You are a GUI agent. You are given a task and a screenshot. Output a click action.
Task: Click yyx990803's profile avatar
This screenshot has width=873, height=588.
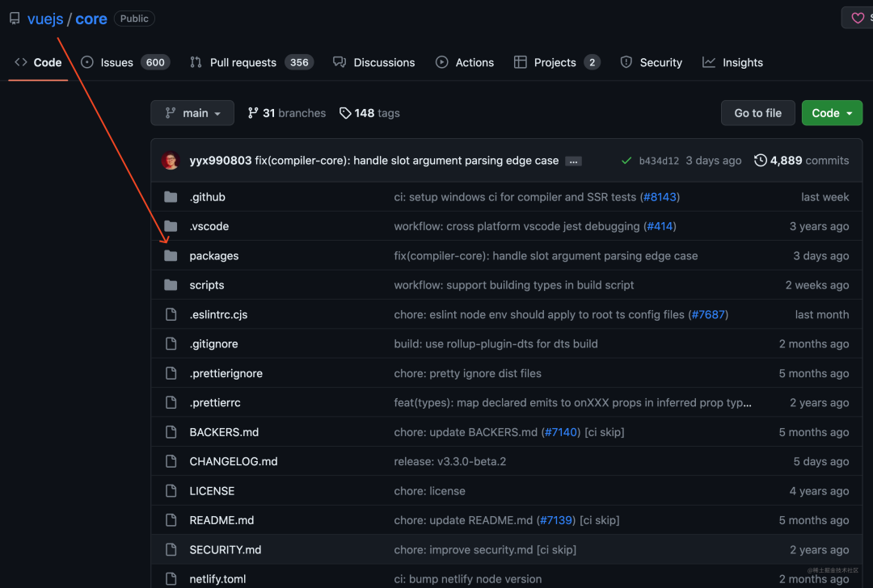tap(170, 160)
